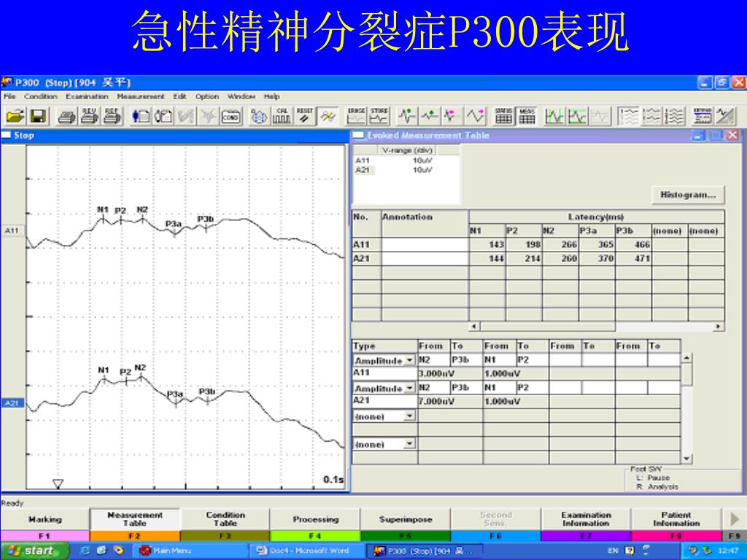Click the stimulus trigger triangle marker on time axis

click(58, 484)
